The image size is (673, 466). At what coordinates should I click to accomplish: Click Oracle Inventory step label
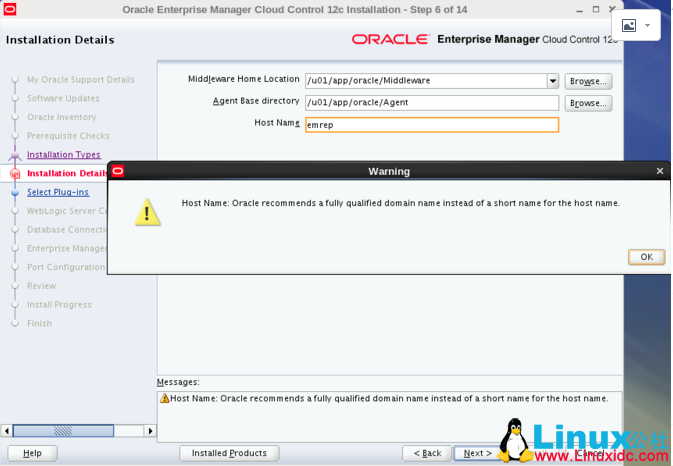click(61, 117)
